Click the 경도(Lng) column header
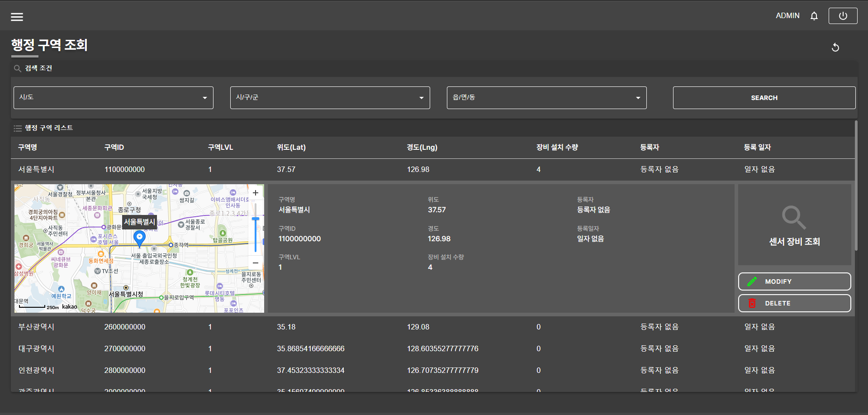This screenshot has height=415, width=868. point(422,148)
